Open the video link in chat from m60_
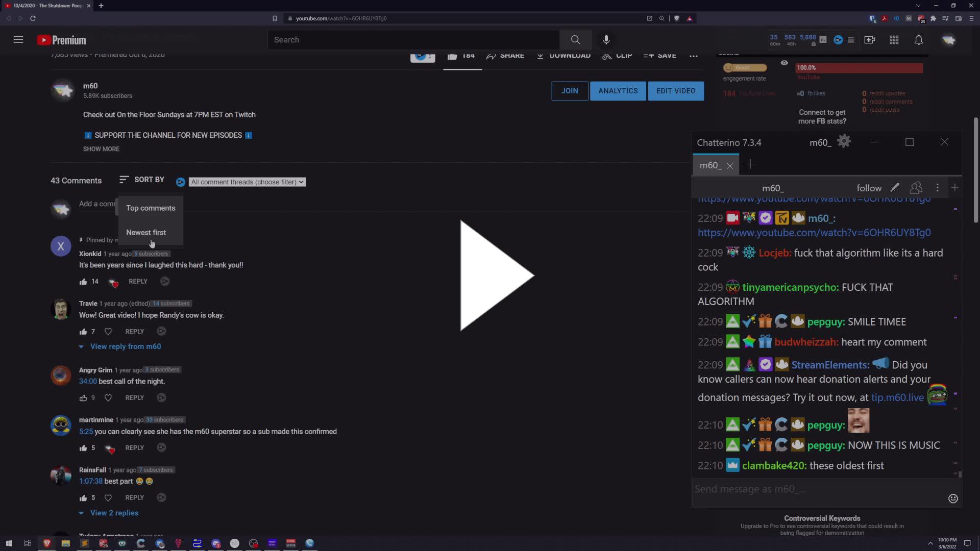The width and height of the screenshot is (980, 551). click(x=814, y=233)
